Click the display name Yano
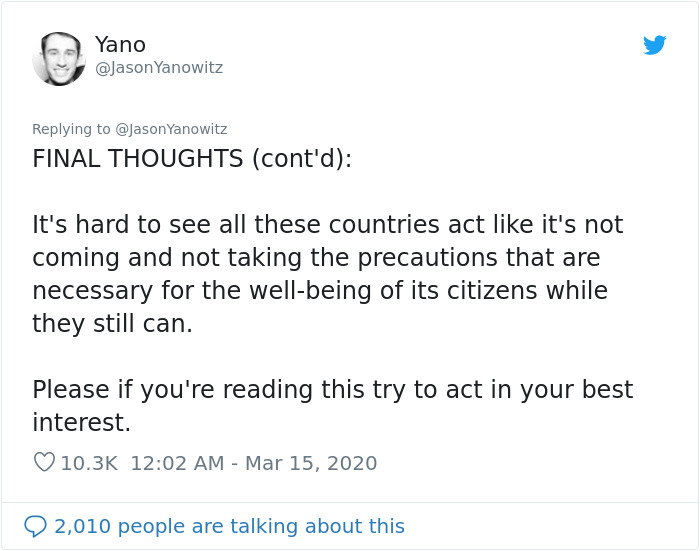Viewport: 700px width, 551px height. 120,44
